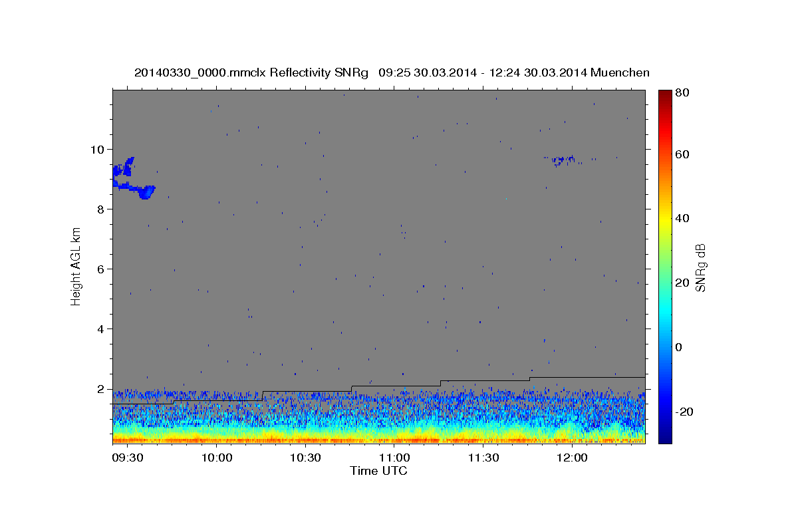Click the 10:00 time tick label
This screenshot has width=798, height=532.
tap(217, 458)
